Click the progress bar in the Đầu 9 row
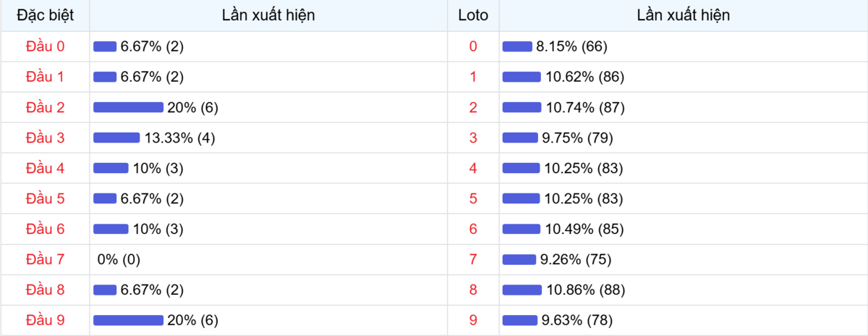The image size is (868, 336). coord(128,320)
